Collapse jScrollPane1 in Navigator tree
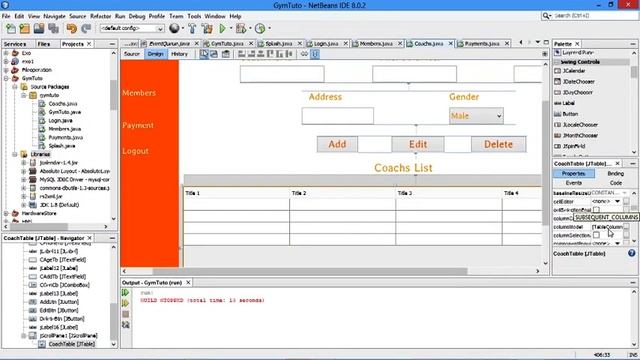 click(x=24, y=336)
